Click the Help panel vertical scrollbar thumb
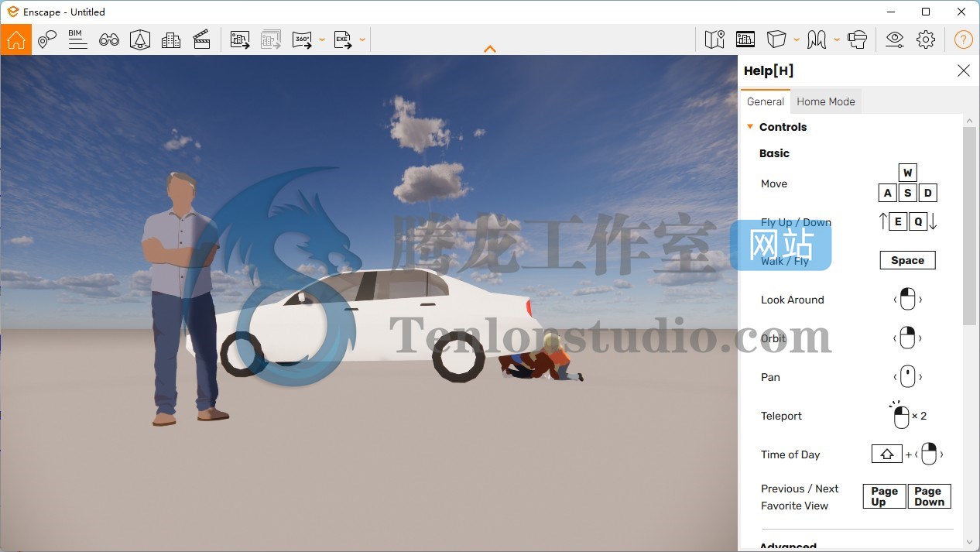 (x=969, y=226)
